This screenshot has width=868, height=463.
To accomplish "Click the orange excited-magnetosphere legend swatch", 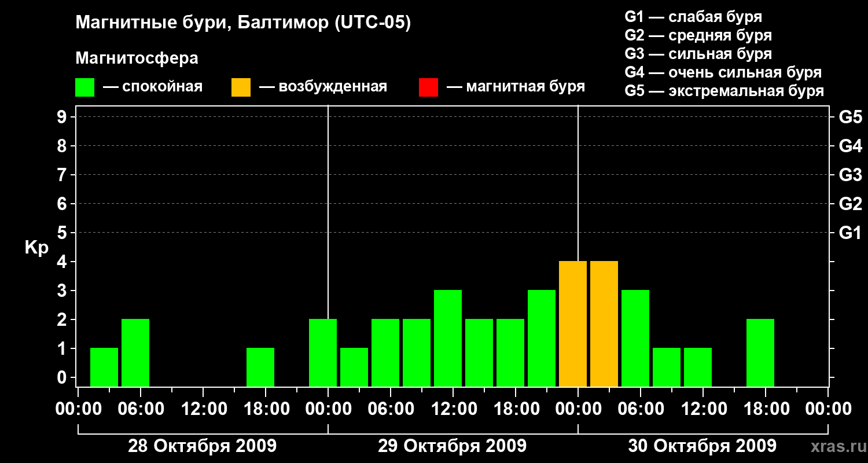I will (x=241, y=87).
